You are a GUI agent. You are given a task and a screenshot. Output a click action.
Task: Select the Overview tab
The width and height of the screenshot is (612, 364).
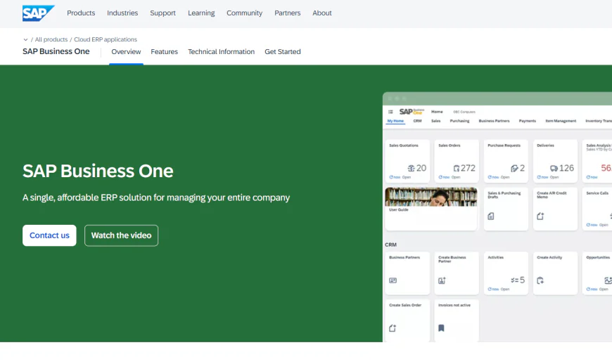pos(126,52)
